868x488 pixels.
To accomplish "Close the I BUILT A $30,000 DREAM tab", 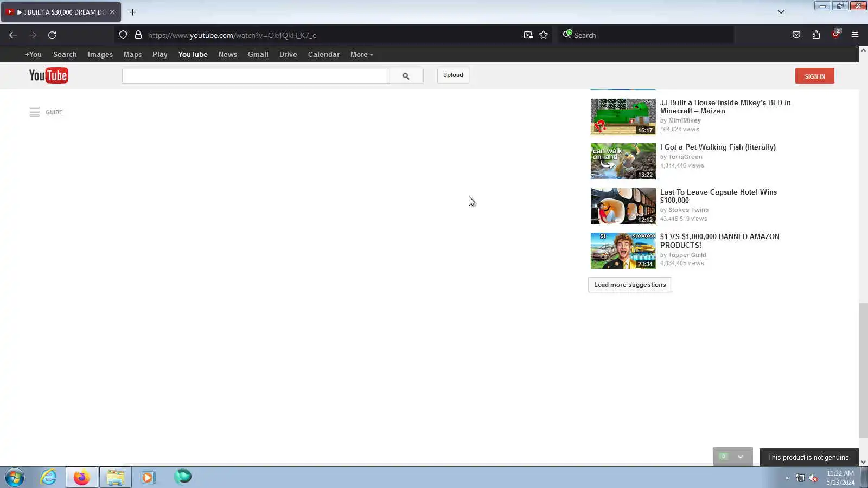I will [x=112, y=12].
